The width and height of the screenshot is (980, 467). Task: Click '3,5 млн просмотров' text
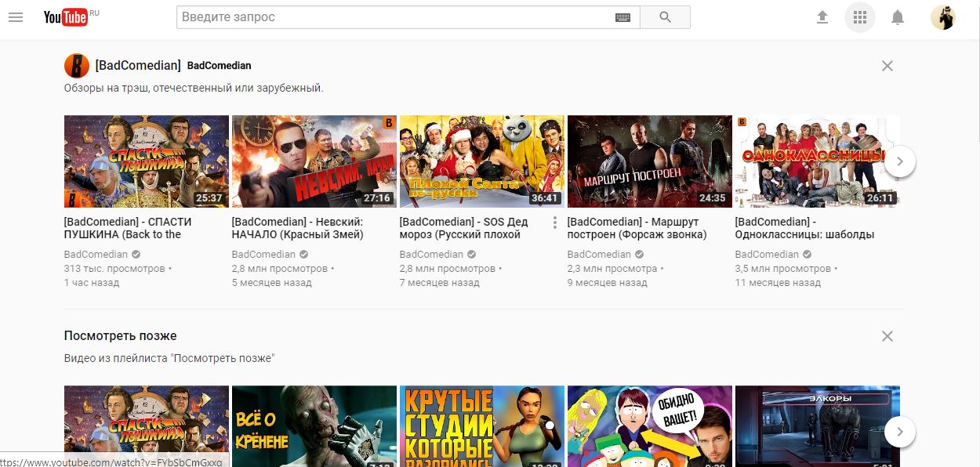coord(783,268)
